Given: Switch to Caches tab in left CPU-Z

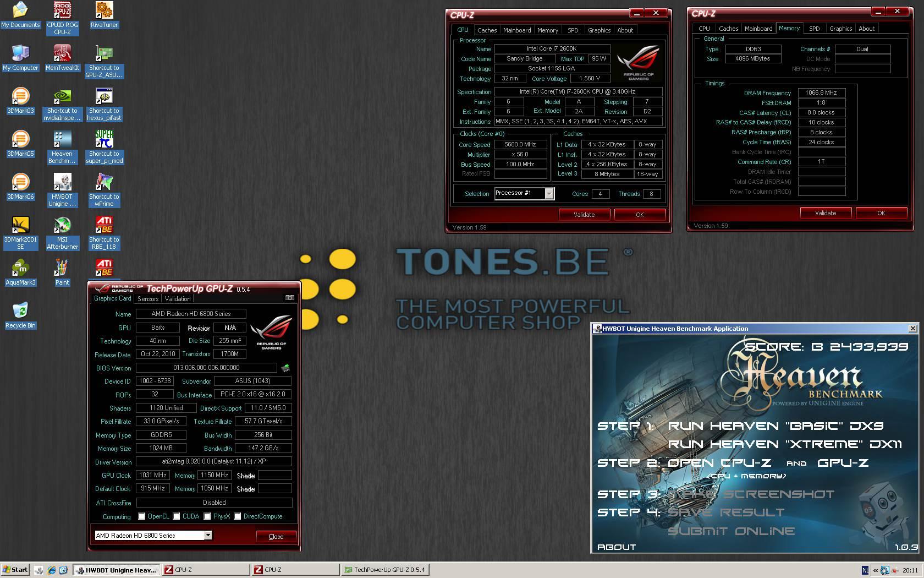Looking at the screenshot, I should pos(487,30).
